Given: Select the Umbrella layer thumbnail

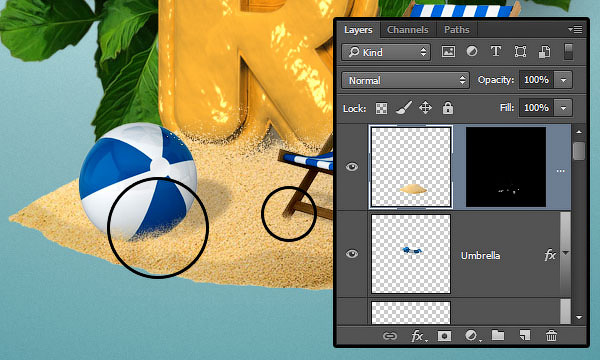Looking at the screenshot, I should pos(411,254).
